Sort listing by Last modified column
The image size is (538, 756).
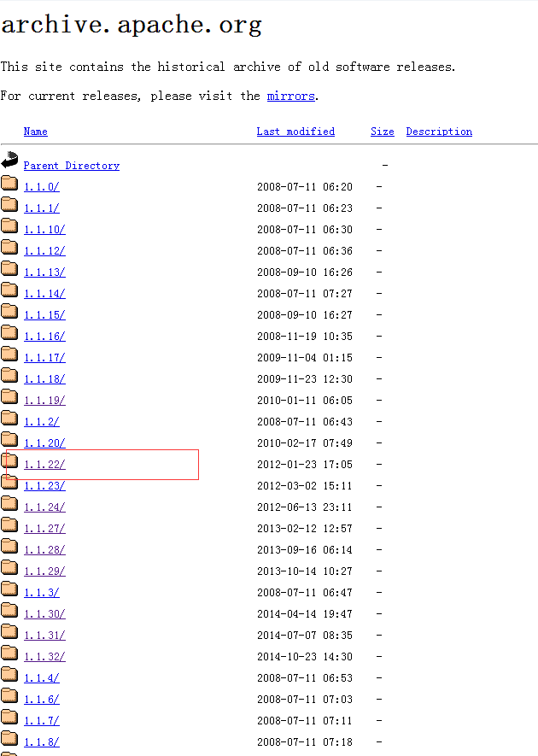(x=295, y=132)
